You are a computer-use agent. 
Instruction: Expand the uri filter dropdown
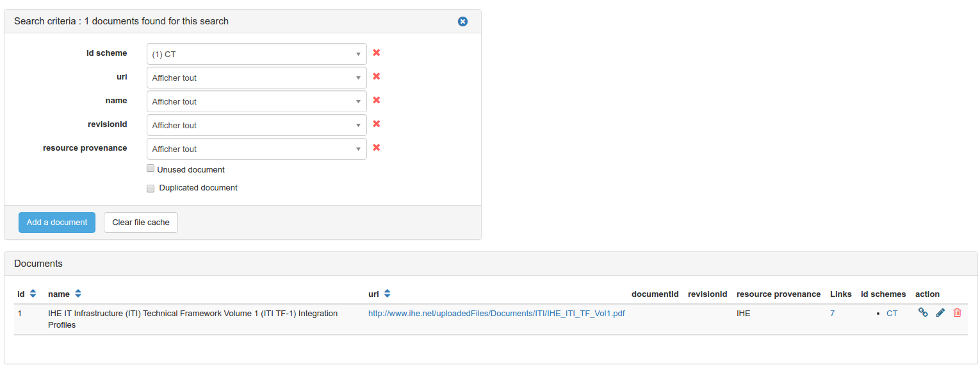point(256,78)
